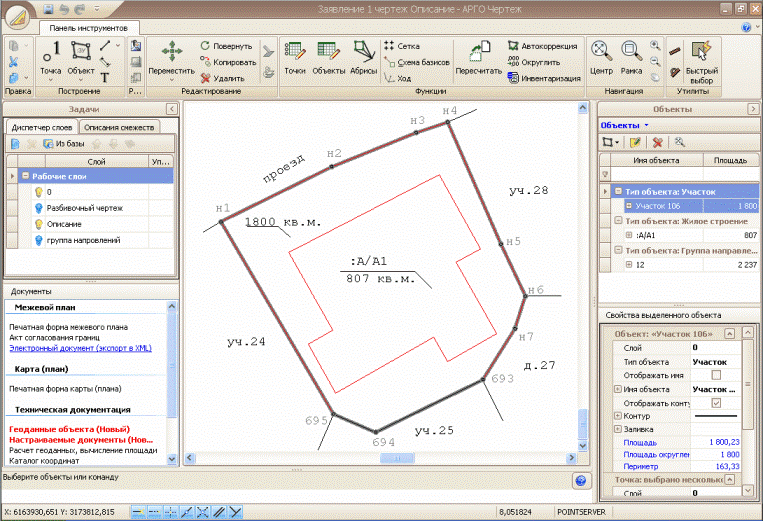Open the Панель инструментов ribbon tab

click(89, 28)
